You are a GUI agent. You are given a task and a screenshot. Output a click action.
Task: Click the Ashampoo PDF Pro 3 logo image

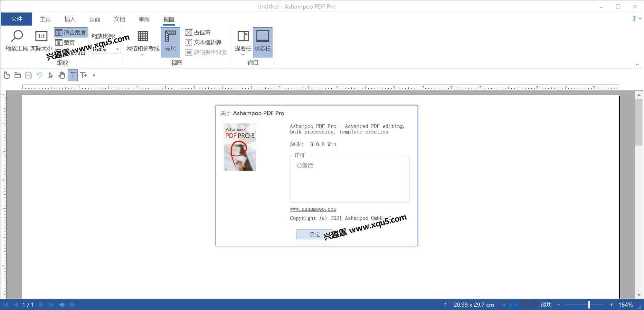click(240, 147)
